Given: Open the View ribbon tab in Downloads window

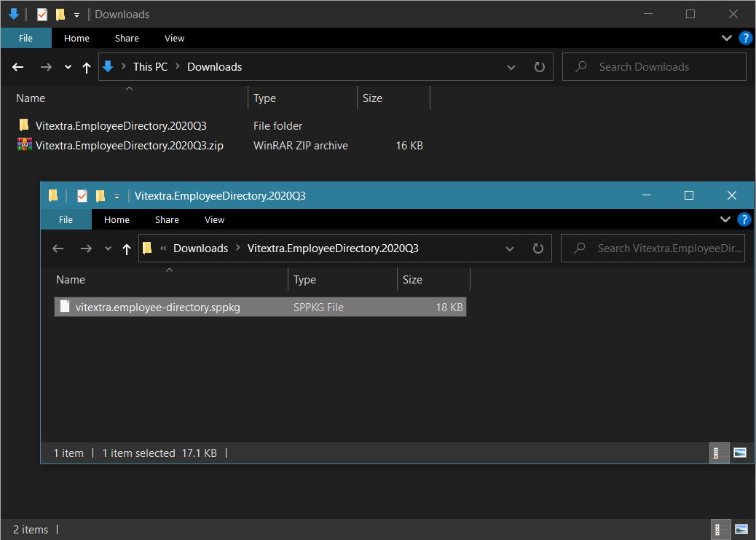Looking at the screenshot, I should point(174,38).
